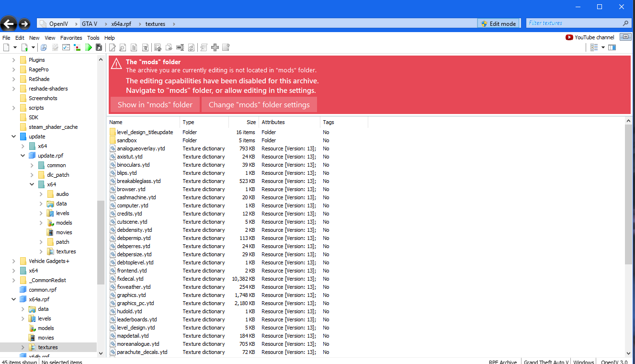635x364 pixels.
Task: Click the folder tree scrollbar down arrow
Action: pyautogui.click(x=101, y=353)
